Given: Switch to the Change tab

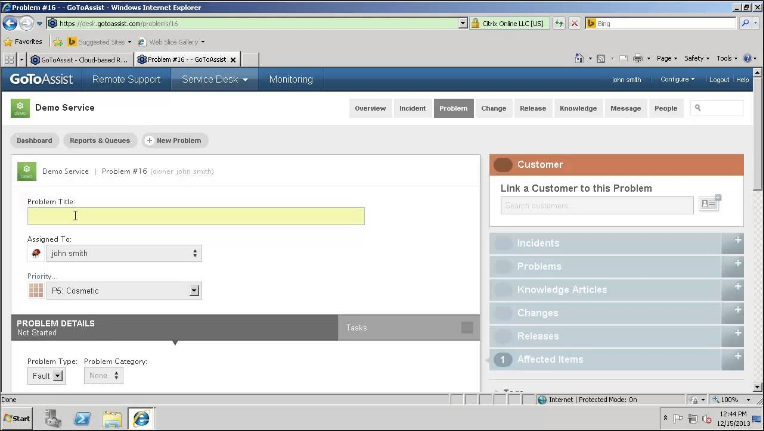Looking at the screenshot, I should (x=494, y=109).
